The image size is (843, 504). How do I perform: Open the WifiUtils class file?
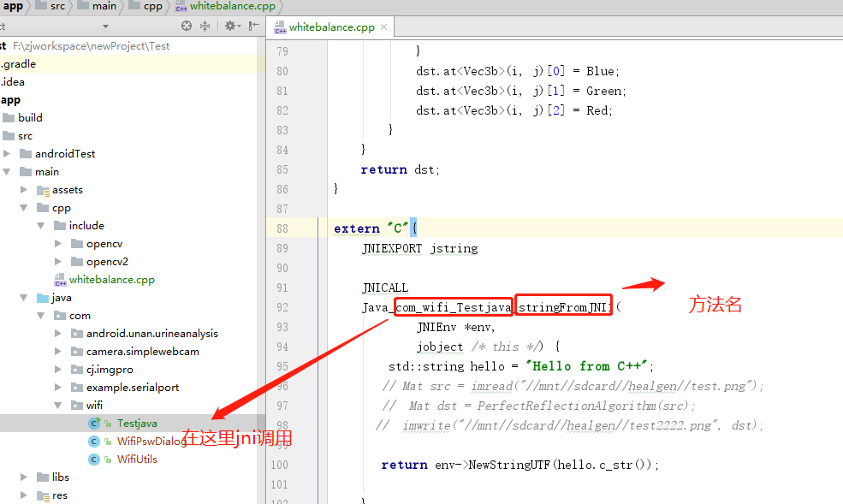137,460
